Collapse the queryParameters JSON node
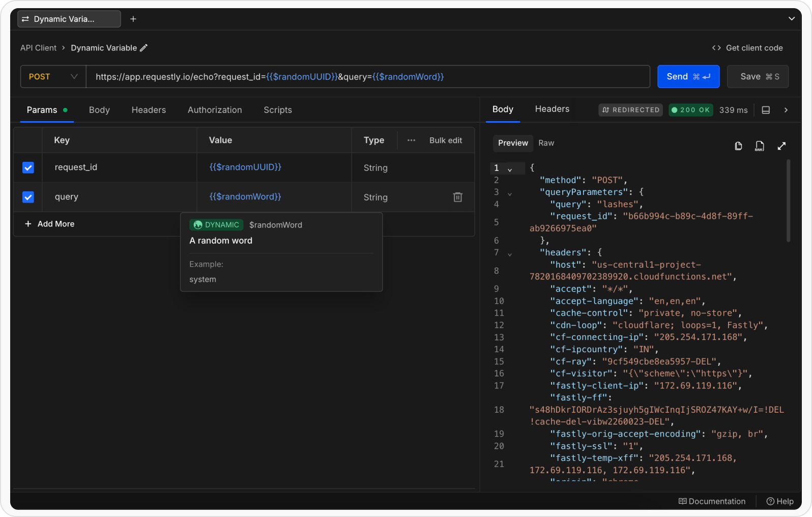This screenshot has height=517, width=812. click(x=510, y=193)
